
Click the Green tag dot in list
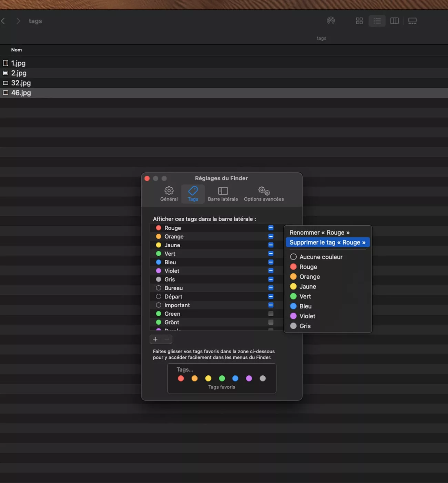tap(159, 314)
